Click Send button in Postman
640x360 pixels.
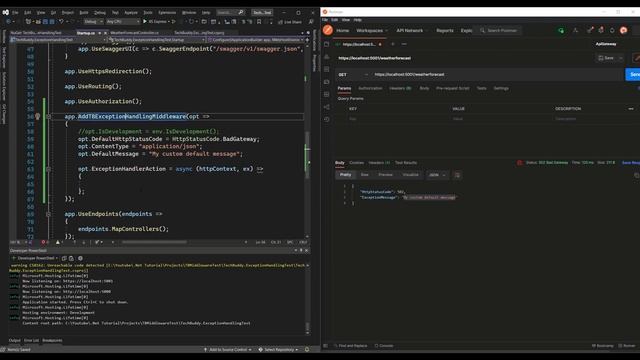point(633,74)
